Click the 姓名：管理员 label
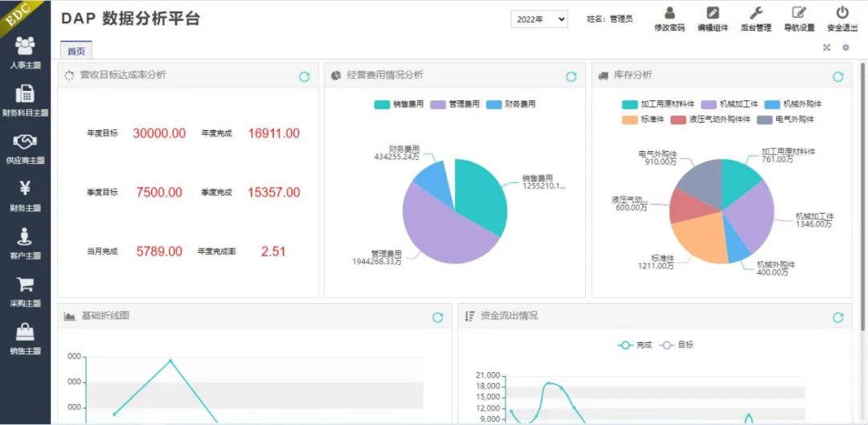The image size is (868, 425). (x=609, y=18)
